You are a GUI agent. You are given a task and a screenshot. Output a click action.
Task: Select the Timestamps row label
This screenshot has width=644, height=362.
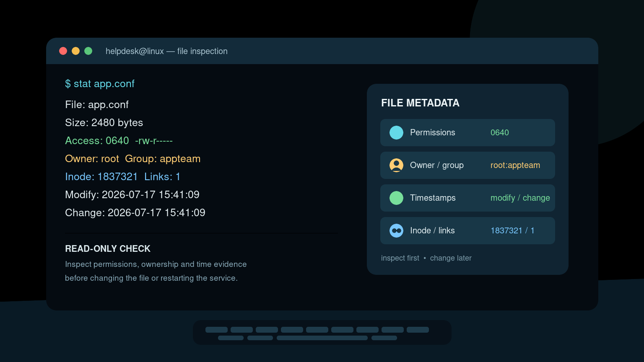(433, 198)
